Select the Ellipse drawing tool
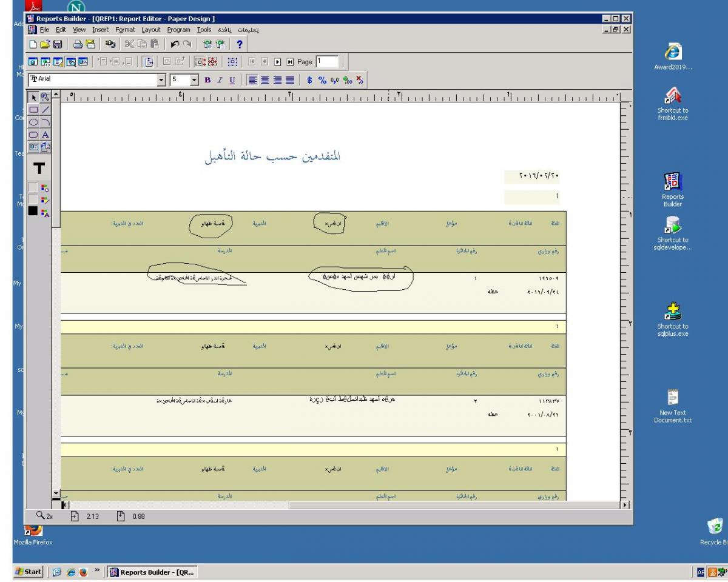 click(x=34, y=122)
